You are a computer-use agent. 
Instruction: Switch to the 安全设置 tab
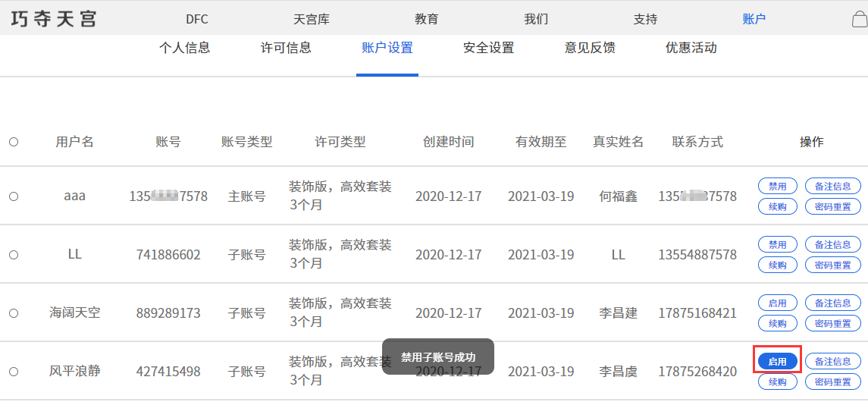pyautogui.click(x=488, y=49)
